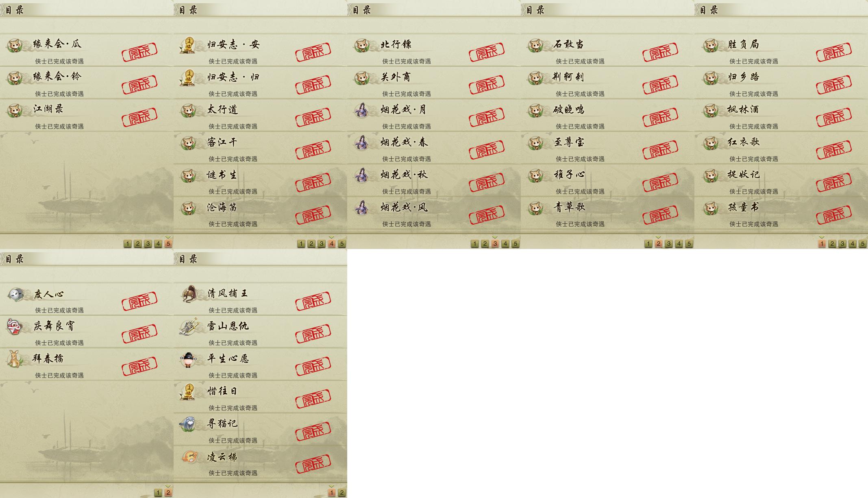Click the red stamp beside 北行镖

(x=487, y=52)
